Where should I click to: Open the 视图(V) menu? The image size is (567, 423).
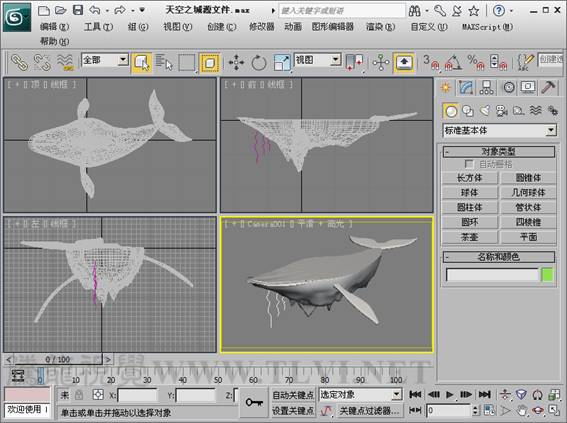point(178,27)
